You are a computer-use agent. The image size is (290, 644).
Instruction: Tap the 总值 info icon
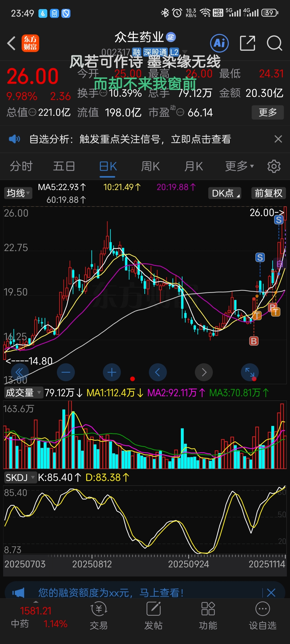[x=32, y=112]
